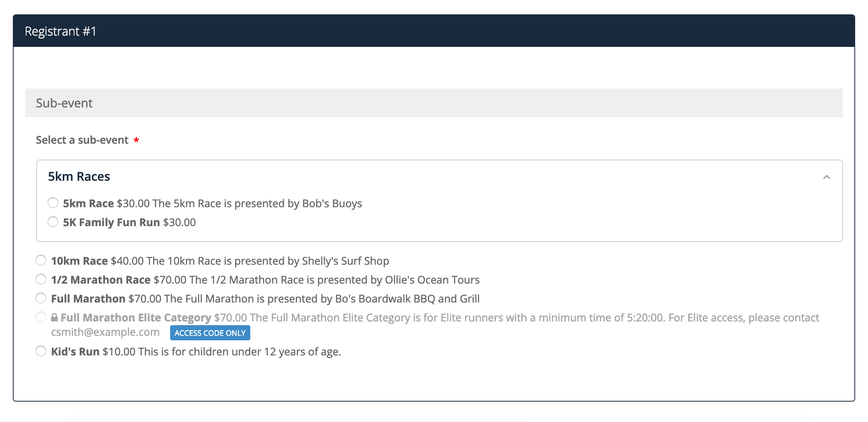Select the 5km Race radio button
Image resolution: width=868 pixels, height=422 pixels.
[x=53, y=203]
